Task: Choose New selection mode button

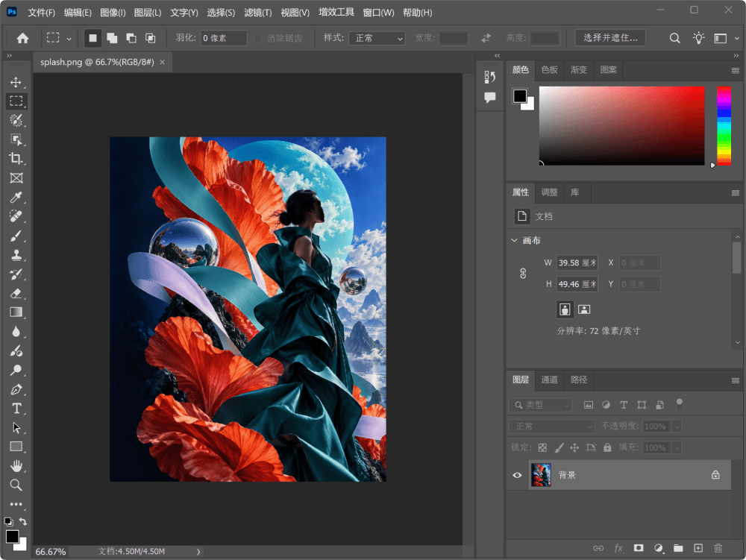Action: click(x=93, y=38)
